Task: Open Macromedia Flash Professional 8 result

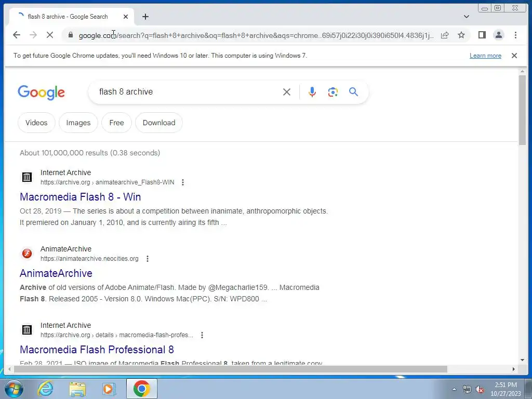Action: (x=97, y=350)
